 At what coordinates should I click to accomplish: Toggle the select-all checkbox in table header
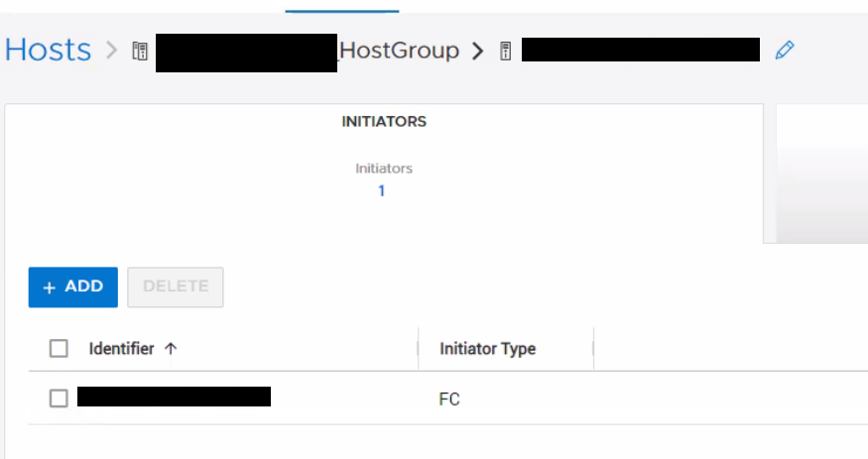click(x=59, y=348)
